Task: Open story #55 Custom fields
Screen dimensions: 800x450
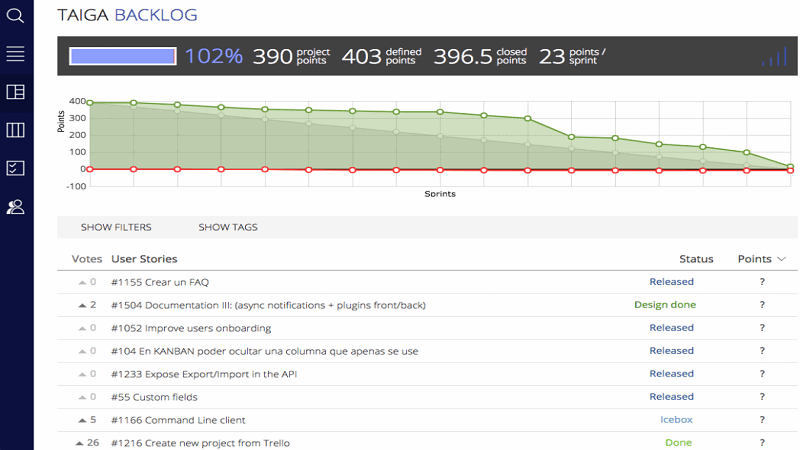Action: coord(154,397)
